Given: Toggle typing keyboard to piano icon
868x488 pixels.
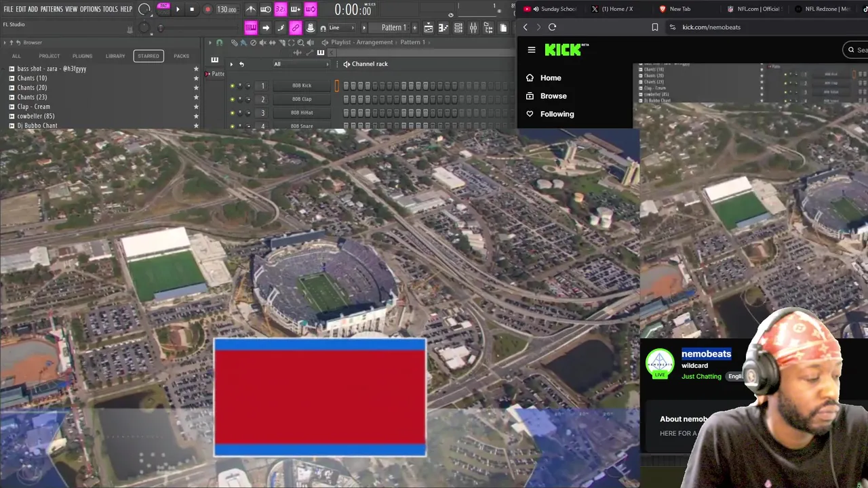Looking at the screenshot, I should click(251, 28).
